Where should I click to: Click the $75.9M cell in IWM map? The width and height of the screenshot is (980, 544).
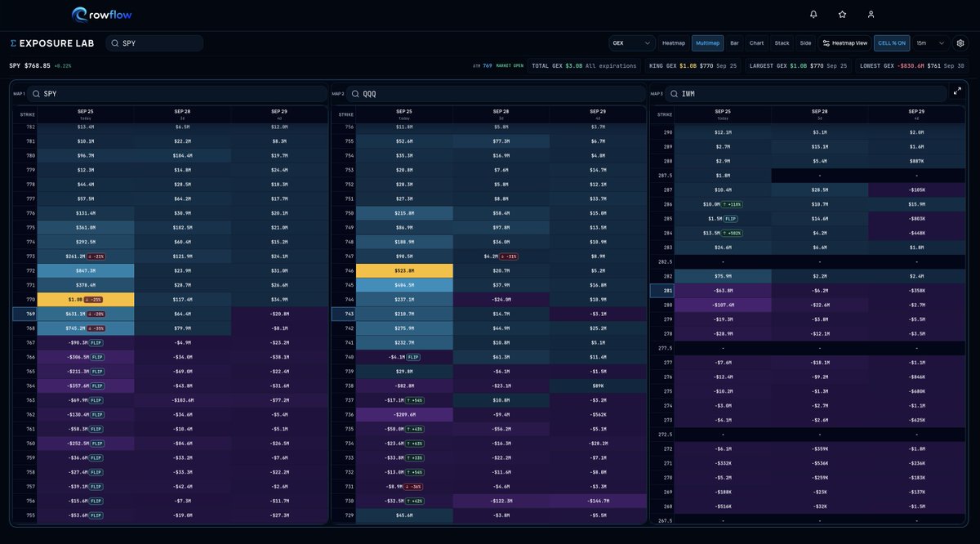[721, 275]
